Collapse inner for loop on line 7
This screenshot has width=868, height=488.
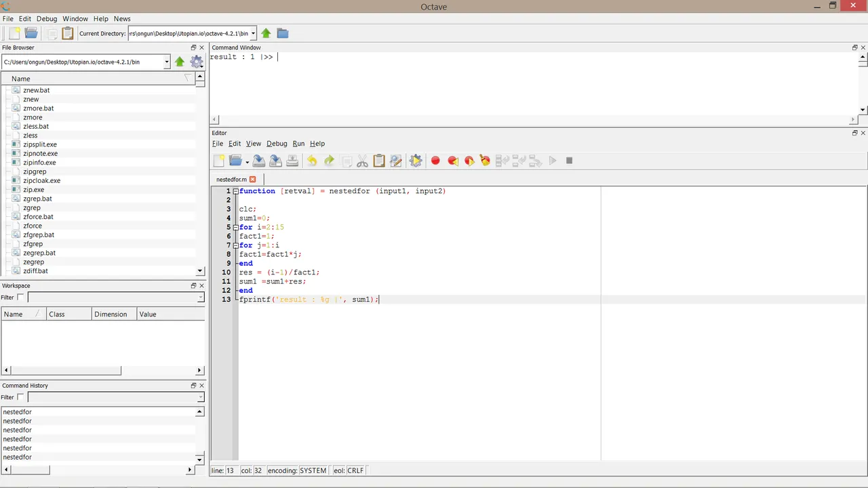tap(235, 245)
